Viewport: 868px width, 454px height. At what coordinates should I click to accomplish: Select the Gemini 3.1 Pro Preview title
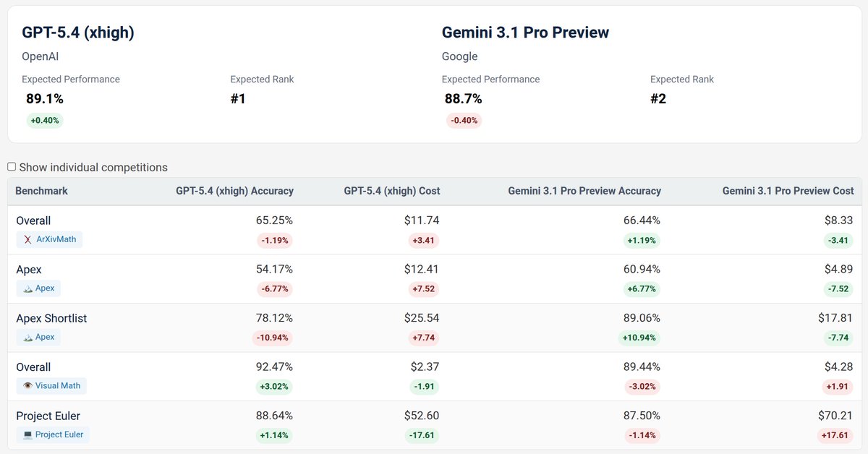click(x=525, y=32)
